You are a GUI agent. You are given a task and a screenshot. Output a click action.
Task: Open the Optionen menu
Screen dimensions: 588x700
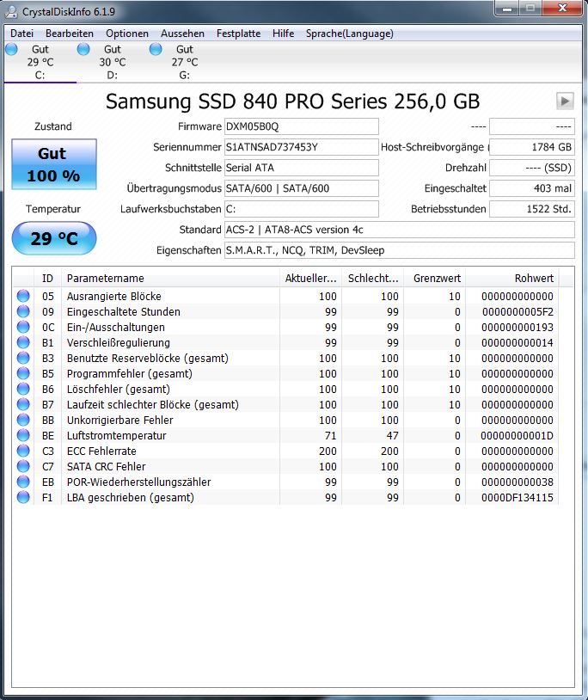[x=127, y=34]
